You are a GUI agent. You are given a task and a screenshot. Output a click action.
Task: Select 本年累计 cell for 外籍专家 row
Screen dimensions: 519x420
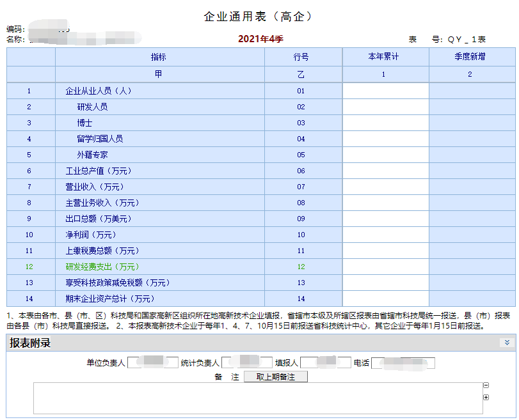386,155
